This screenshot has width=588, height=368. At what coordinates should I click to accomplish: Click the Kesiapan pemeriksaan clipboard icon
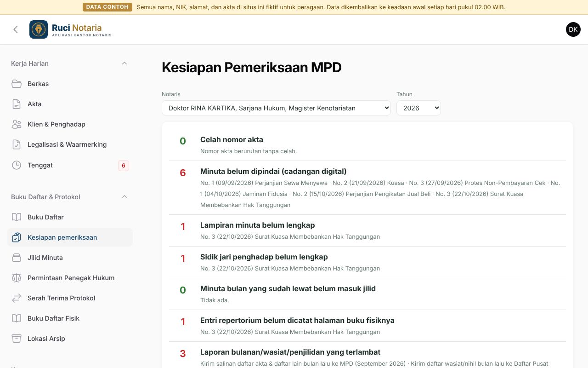click(17, 237)
